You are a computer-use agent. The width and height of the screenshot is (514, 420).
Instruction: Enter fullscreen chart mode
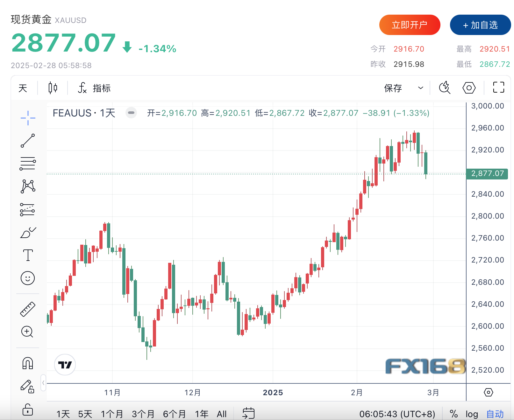click(498, 87)
